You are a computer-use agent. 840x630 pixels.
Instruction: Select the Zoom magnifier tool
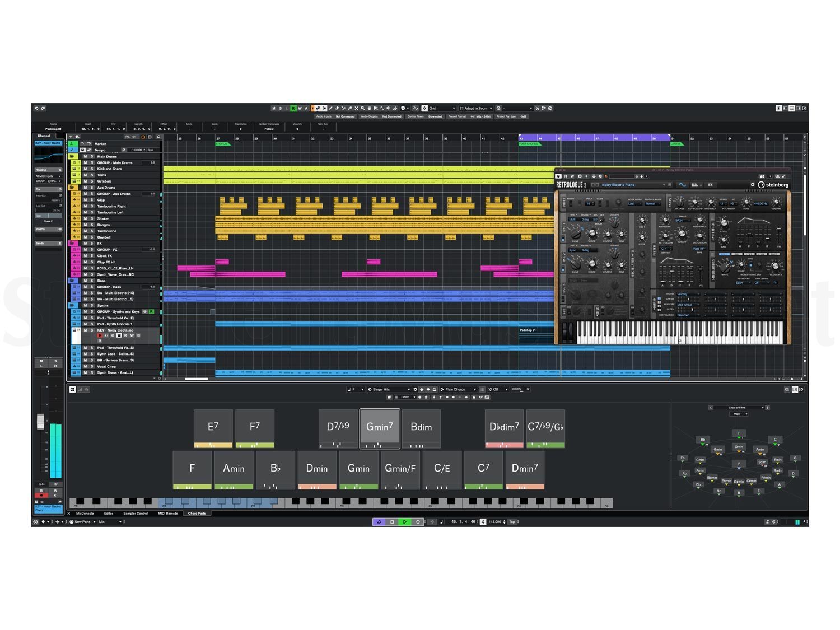[x=363, y=108]
